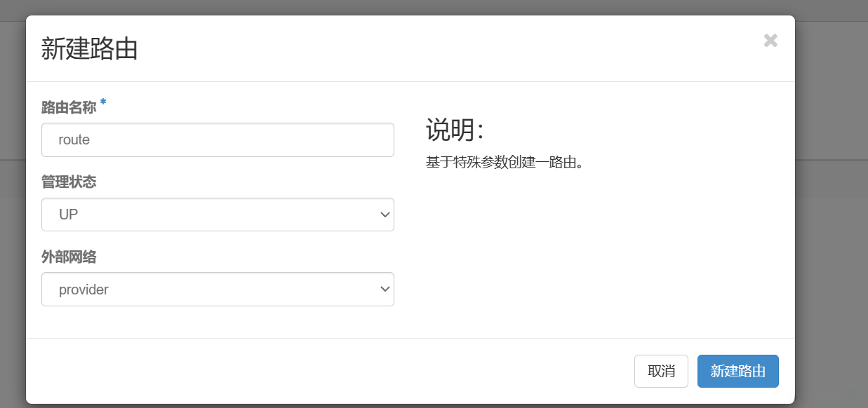Viewport: 868px width, 408px height.
Task: Click the chevron arrow on the UP selector
Action: coord(385,215)
